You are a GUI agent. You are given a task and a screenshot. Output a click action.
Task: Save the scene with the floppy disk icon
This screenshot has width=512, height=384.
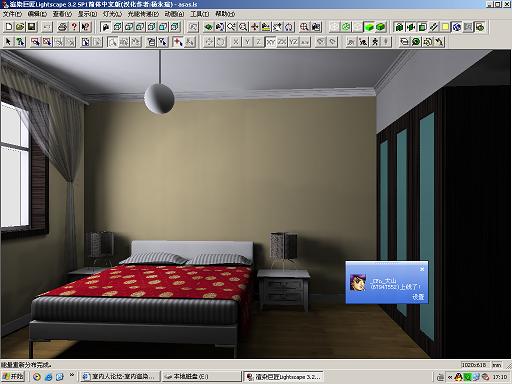pyautogui.click(x=31, y=27)
